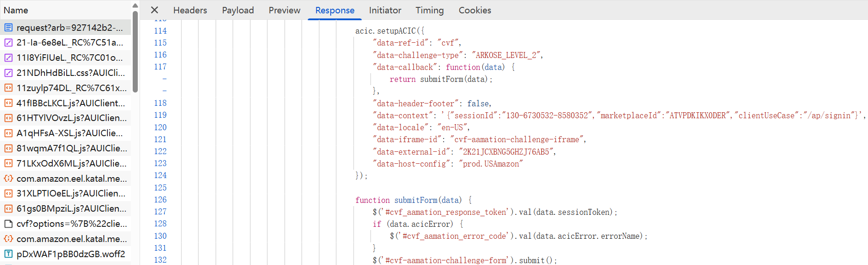Screen dimensions: 868x265
Task: Close the request details panel
Action: tap(154, 10)
